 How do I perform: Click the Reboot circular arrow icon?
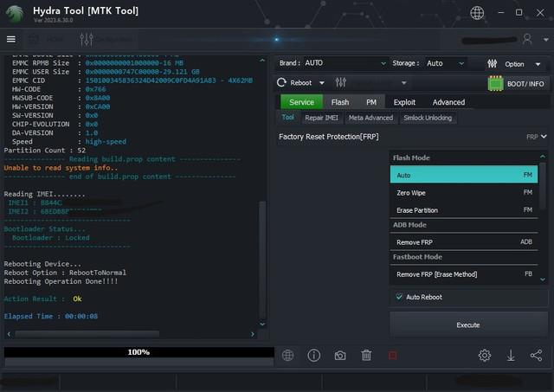pyautogui.click(x=281, y=82)
